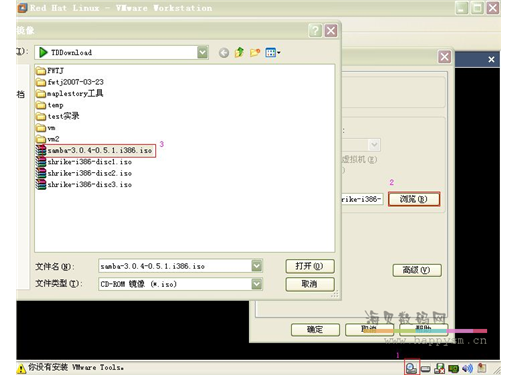Open the View menu icon
This screenshot has height=375, width=516.
pos(273,53)
